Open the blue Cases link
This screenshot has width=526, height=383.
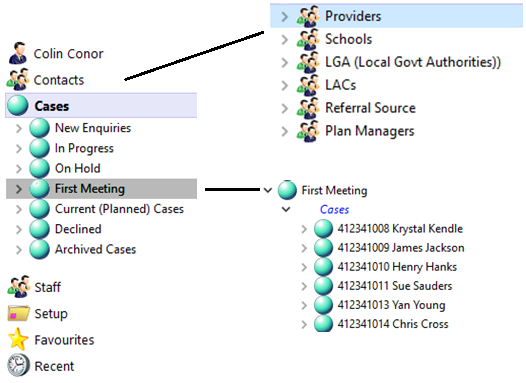point(334,210)
